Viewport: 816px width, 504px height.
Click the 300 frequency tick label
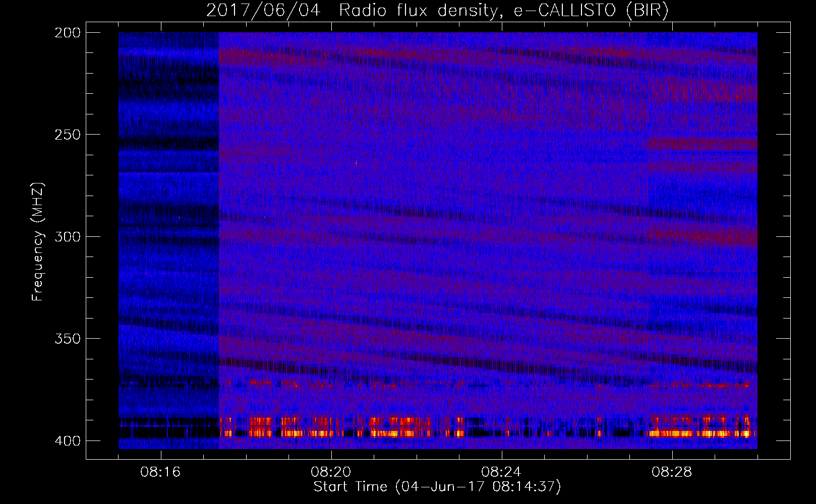[x=68, y=237]
